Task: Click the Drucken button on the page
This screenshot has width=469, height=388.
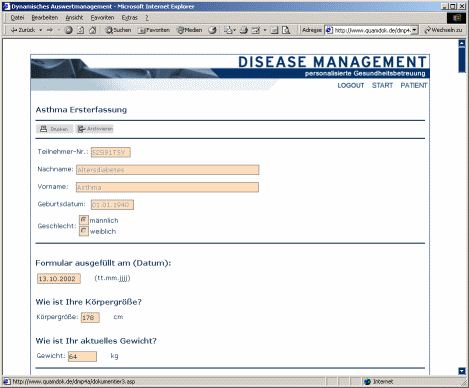Action: coord(54,129)
